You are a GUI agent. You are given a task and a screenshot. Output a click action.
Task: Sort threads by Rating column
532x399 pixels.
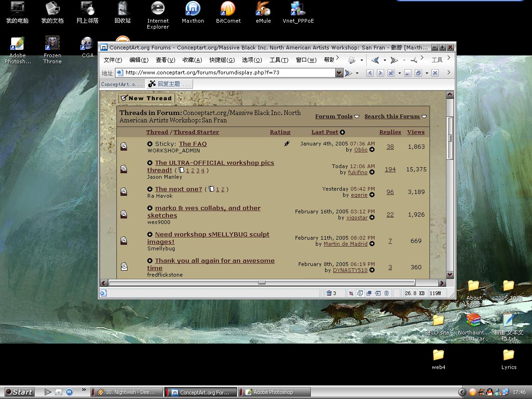pos(280,132)
